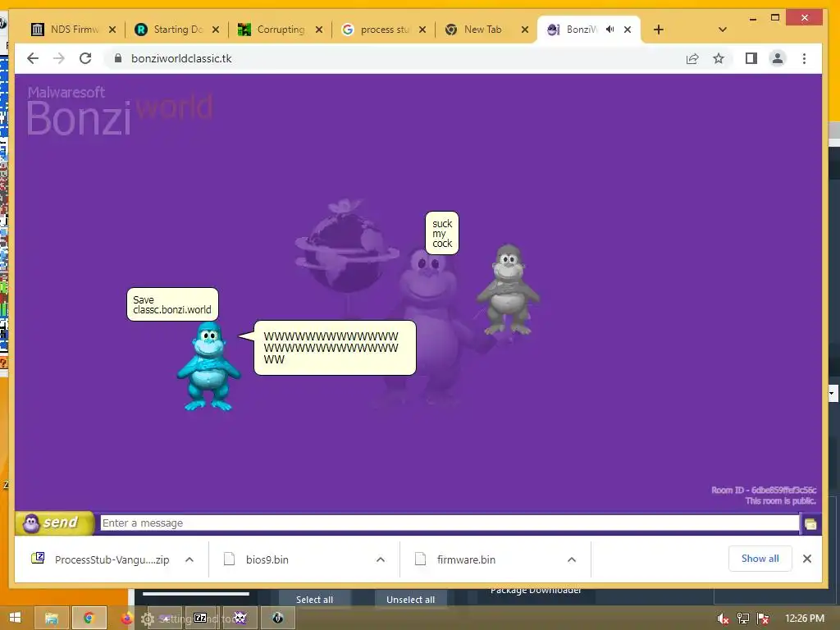This screenshot has width=840, height=630.
Task: Click the browser forward arrow
Action: click(59, 58)
